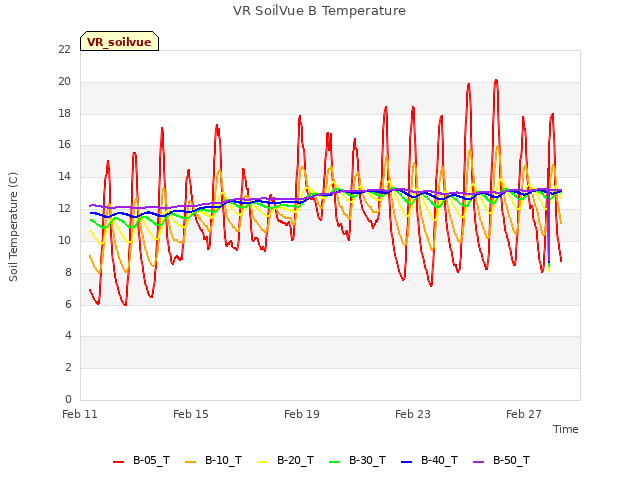Click the Feb 15 x-axis label
Image resolution: width=640 pixels, height=480 pixels.
(191, 414)
